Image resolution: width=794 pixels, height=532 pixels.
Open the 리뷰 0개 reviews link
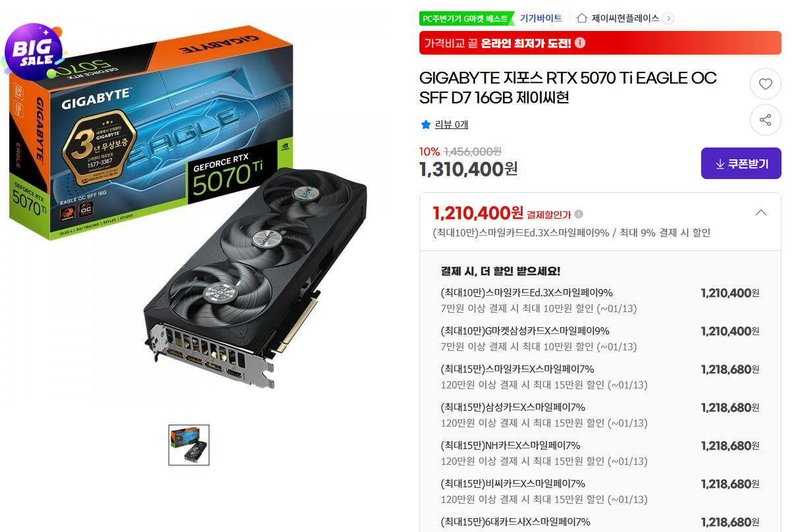[451, 124]
